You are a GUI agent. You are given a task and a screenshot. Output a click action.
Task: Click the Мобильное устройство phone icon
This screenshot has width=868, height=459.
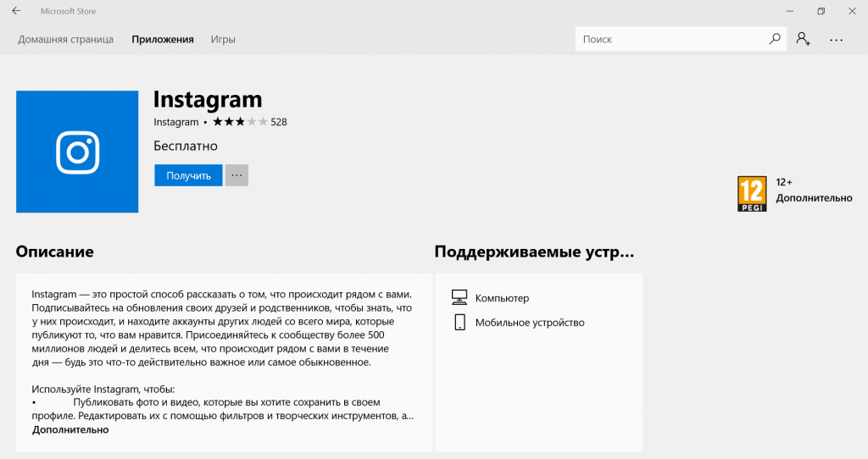click(x=459, y=322)
